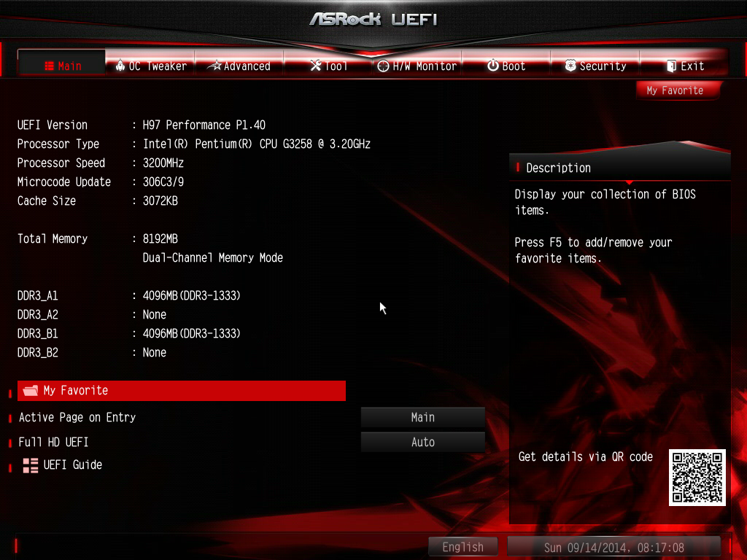Click the DDR3_B1 slot label
This screenshot has width=747, height=560.
pos(38,334)
